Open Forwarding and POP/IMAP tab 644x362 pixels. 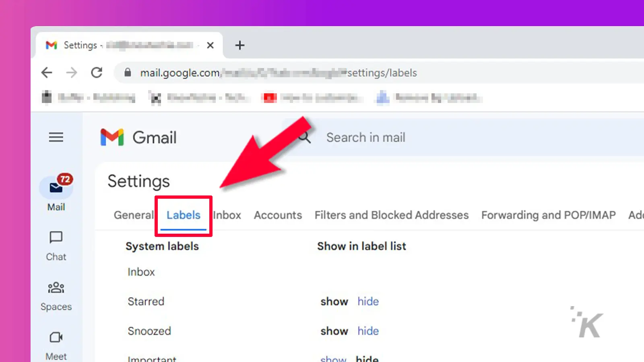coord(549,215)
